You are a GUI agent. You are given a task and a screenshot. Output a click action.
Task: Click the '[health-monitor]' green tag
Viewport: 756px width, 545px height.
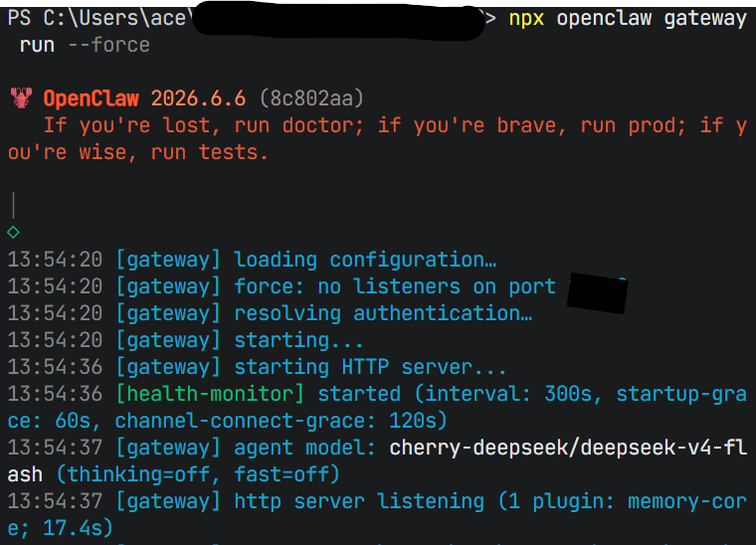click(x=210, y=394)
